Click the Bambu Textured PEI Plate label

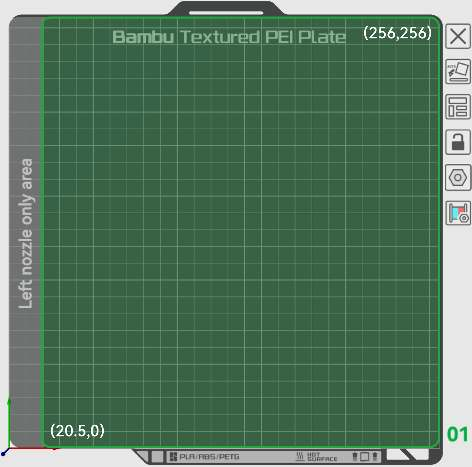pyautogui.click(x=229, y=37)
